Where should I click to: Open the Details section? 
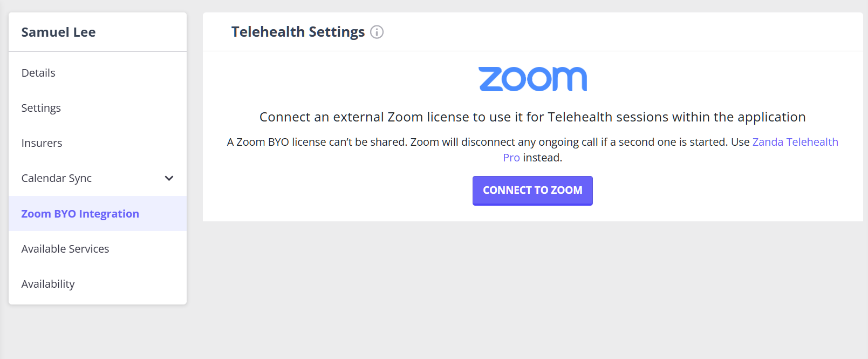(38, 73)
